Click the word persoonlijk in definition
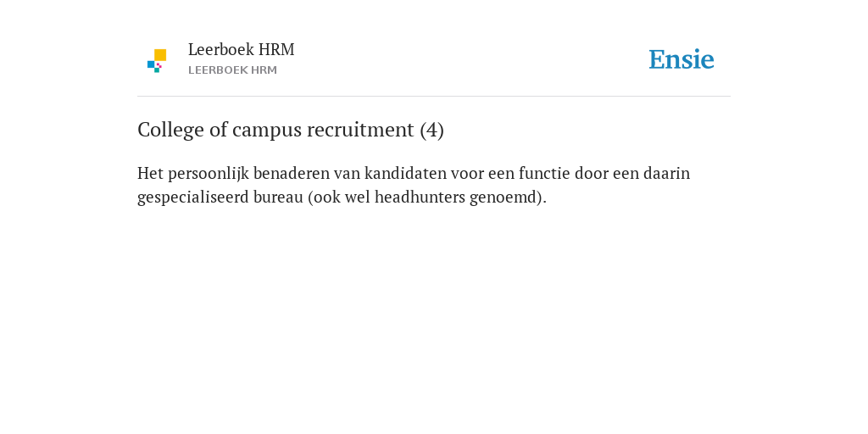Image resolution: width=868 pixels, height=434 pixels. click(x=209, y=174)
